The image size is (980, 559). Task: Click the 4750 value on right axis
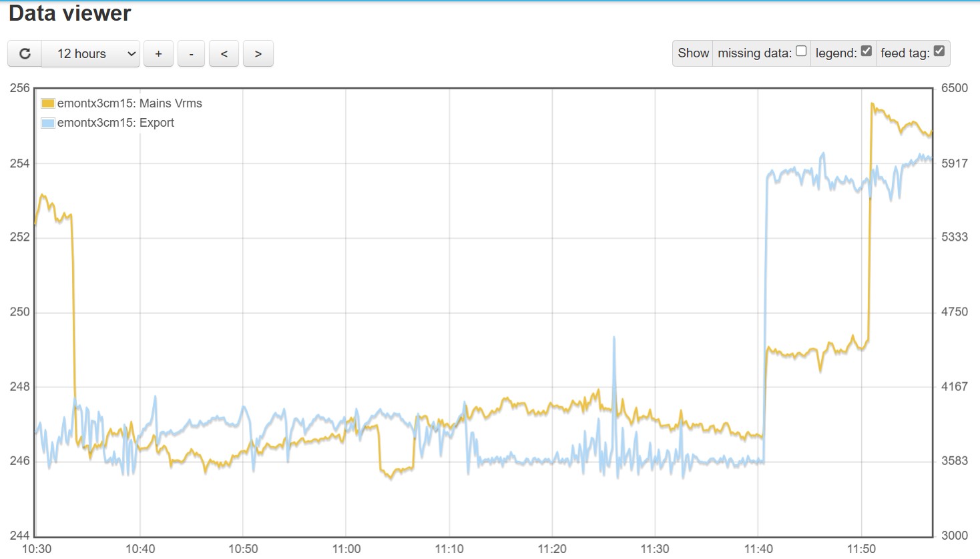(x=955, y=312)
